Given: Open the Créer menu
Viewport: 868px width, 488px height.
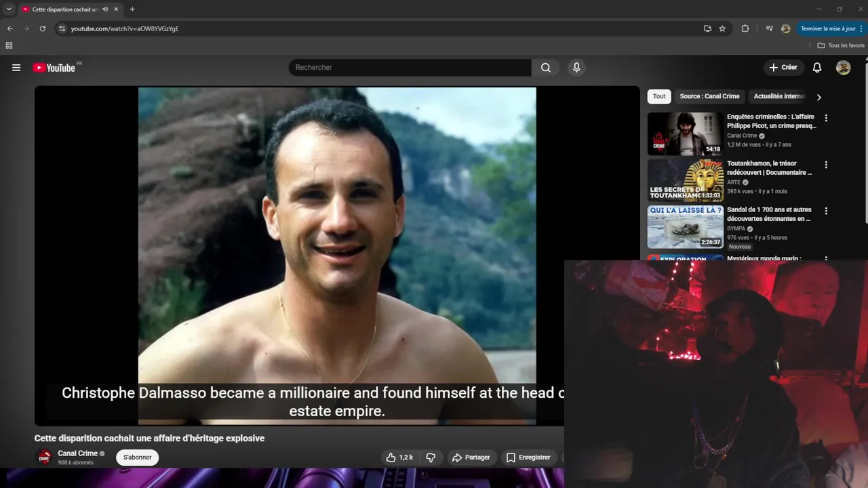Looking at the screenshot, I should 783,68.
